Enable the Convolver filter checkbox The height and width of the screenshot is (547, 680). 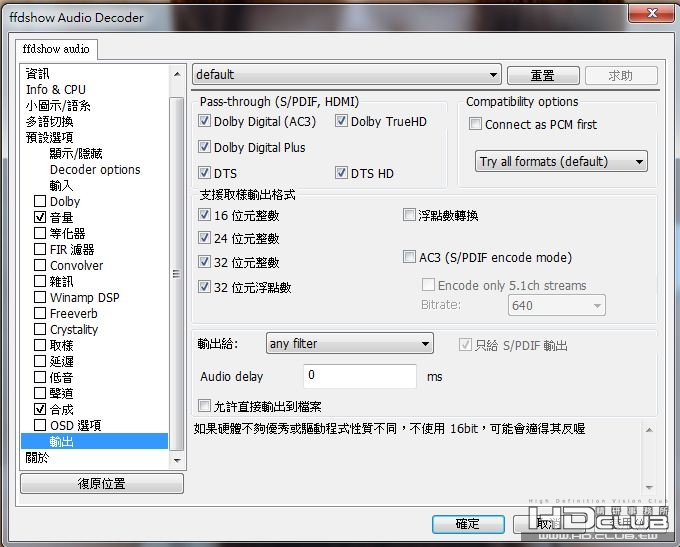[40, 265]
